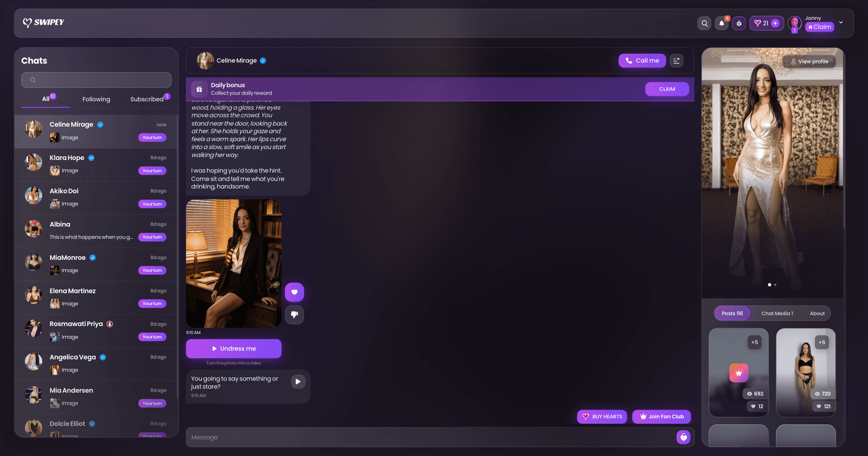Image resolution: width=868 pixels, height=456 pixels.
Task: Click verified badge beside Celine Mirage header name
Action: pyautogui.click(x=263, y=61)
